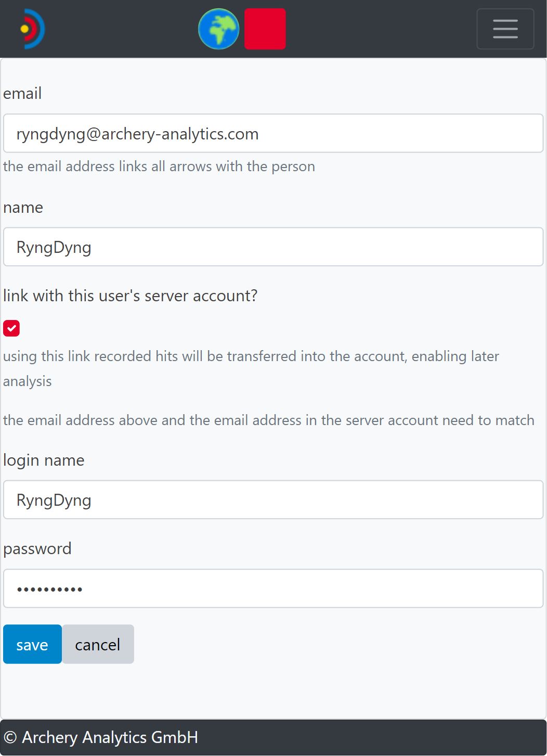Viewport: 547px width, 756px height.
Task: Click the "login name" label
Action: pyautogui.click(x=44, y=460)
